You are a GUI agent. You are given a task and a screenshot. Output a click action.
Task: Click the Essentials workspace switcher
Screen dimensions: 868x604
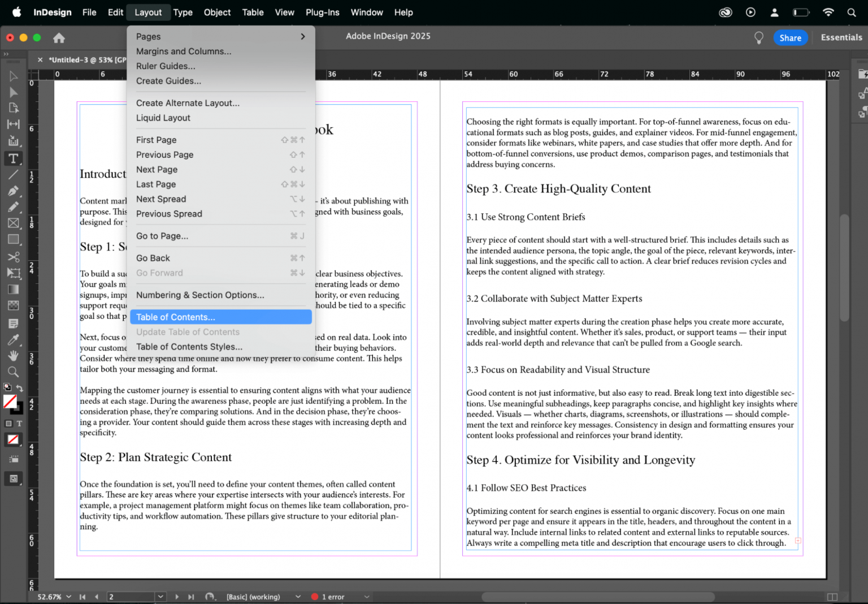point(841,38)
